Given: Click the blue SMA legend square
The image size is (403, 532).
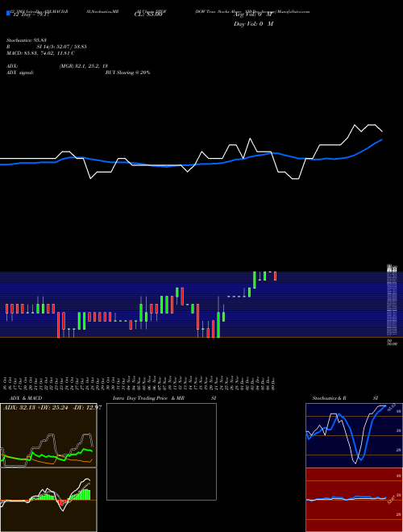Looking at the screenshot, I should (x=8, y=13).
